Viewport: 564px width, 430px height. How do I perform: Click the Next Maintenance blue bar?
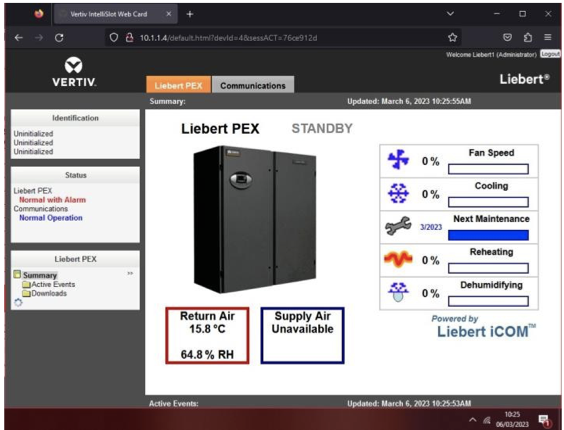pos(488,235)
